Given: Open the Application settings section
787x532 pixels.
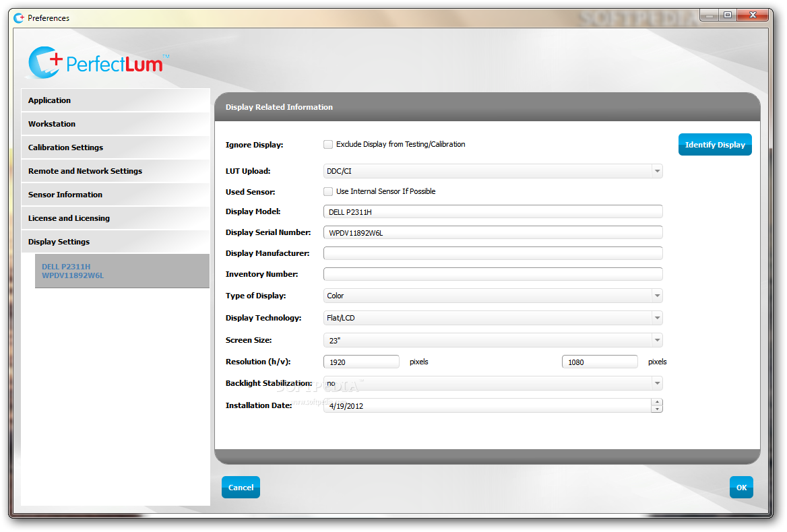Looking at the screenshot, I should pos(115,100).
